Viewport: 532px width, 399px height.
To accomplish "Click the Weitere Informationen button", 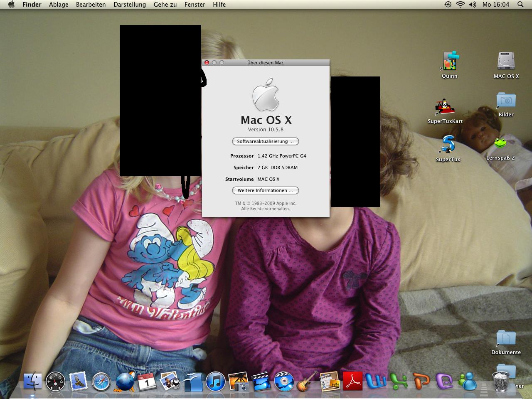I will pos(265,190).
